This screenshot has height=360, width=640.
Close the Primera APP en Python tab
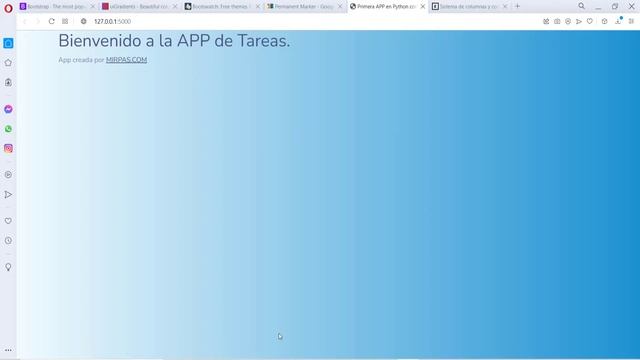pos(423,7)
